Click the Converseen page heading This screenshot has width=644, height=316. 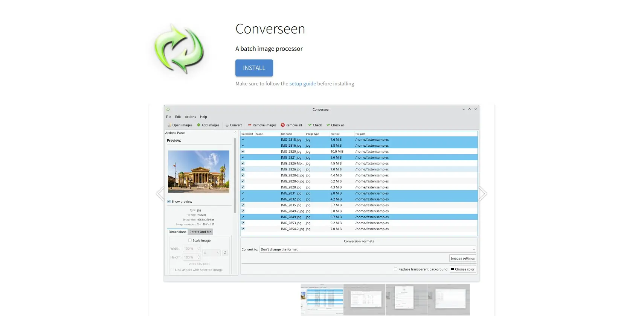point(270,29)
